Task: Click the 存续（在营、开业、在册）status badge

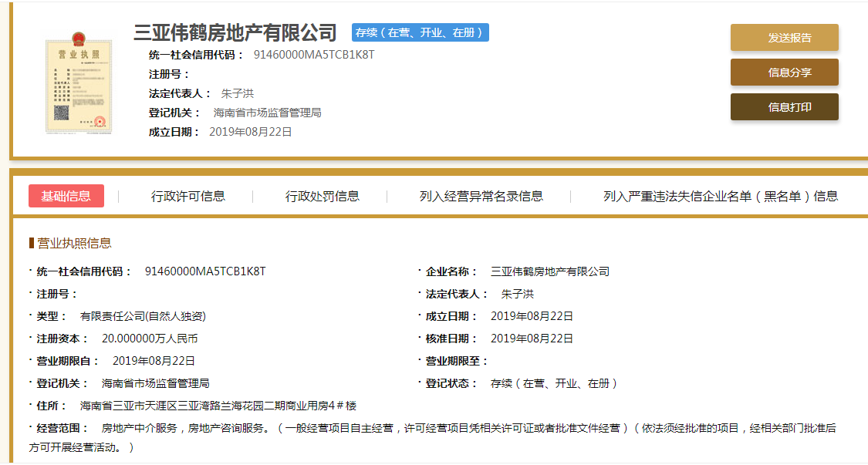Action: coord(420,32)
